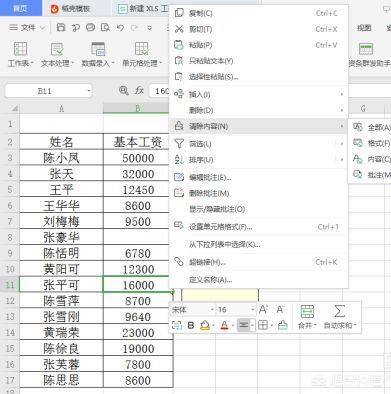
Task: Click the redo arrow icon
Action: (x=134, y=28)
